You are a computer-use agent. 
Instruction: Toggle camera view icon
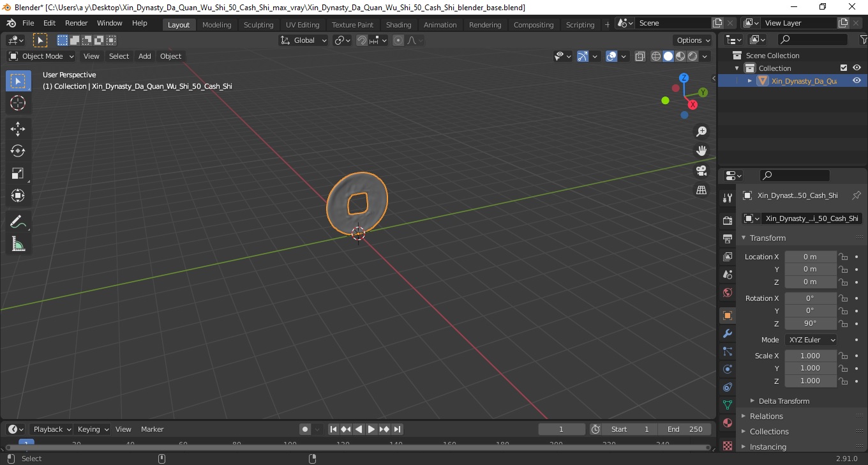pyautogui.click(x=701, y=171)
